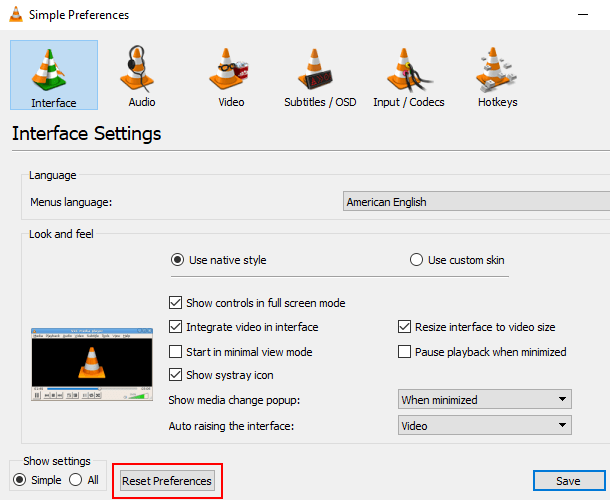
Task: Enable Start in minimal view mode
Action: [177, 352]
